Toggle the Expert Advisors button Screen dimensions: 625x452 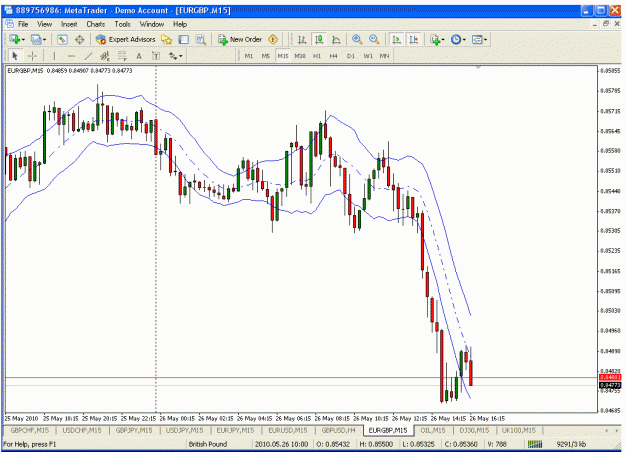point(125,39)
